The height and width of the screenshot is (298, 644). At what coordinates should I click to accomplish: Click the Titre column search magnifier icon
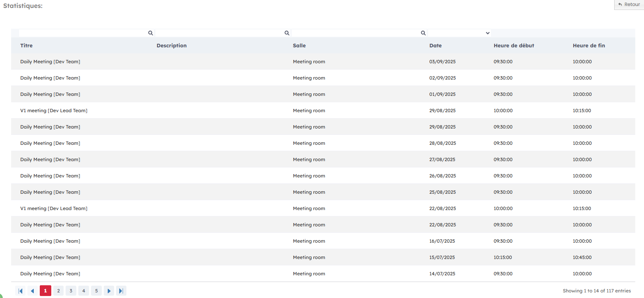pos(150,33)
